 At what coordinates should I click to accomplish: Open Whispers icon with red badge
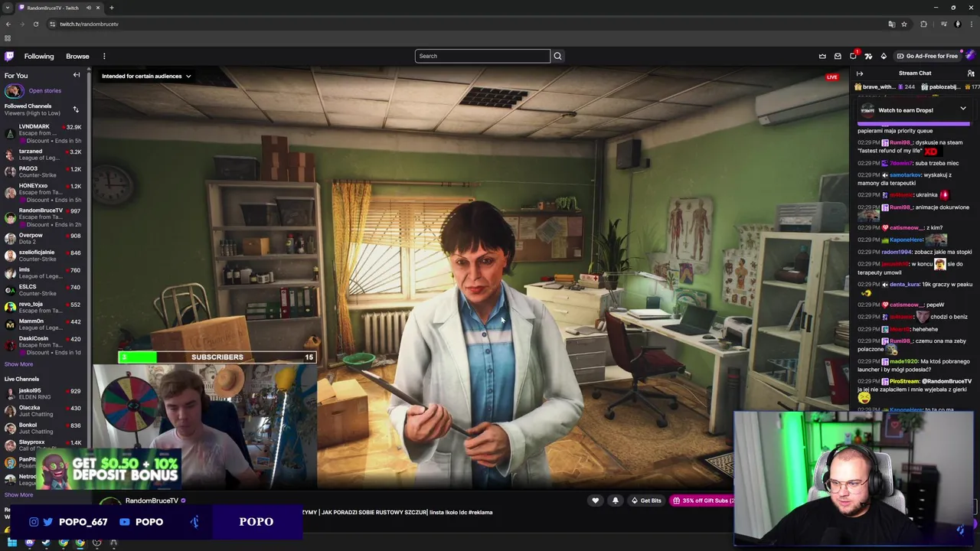tap(853, 56)
